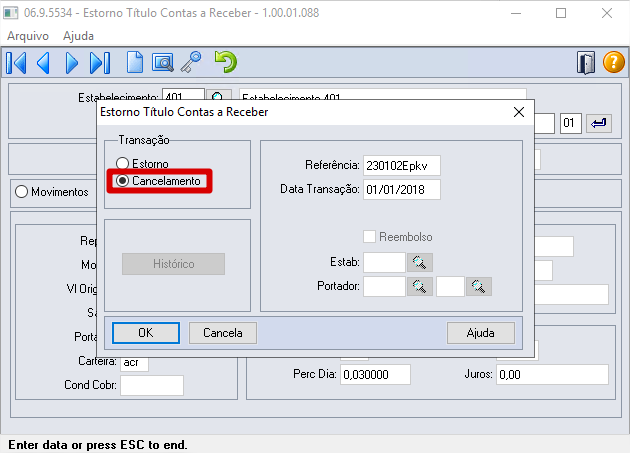Open the Ajuda menu

coord(78,36)
